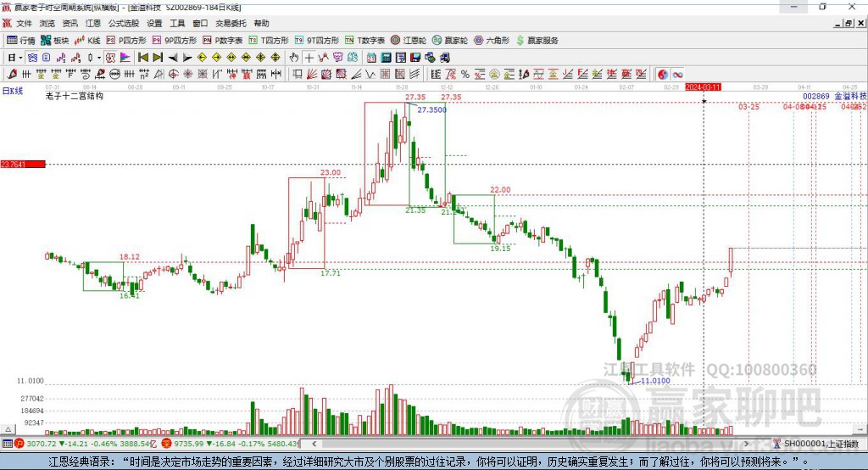Open the 设置 menu

coord(154,23)
